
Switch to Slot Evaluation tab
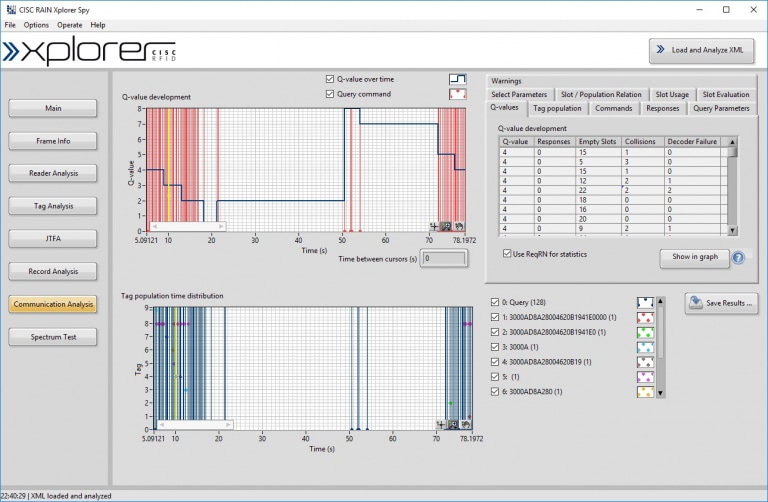click(726, 95)
